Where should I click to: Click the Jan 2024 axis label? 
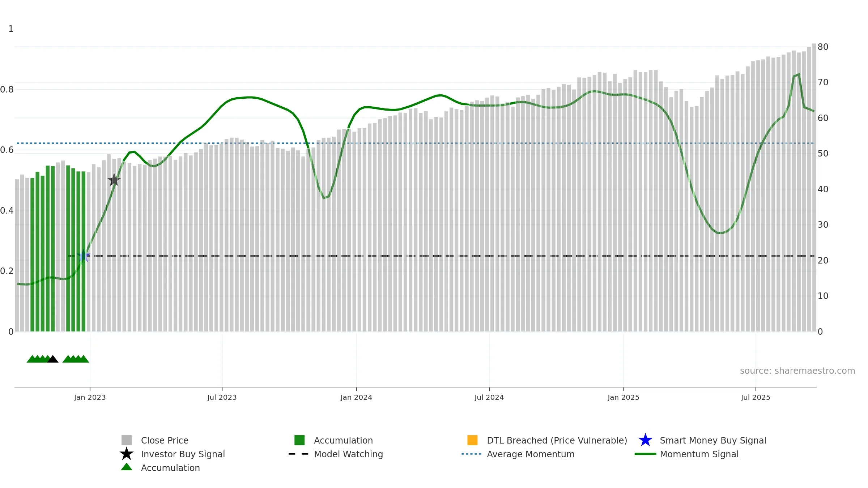tap(356, 397)
